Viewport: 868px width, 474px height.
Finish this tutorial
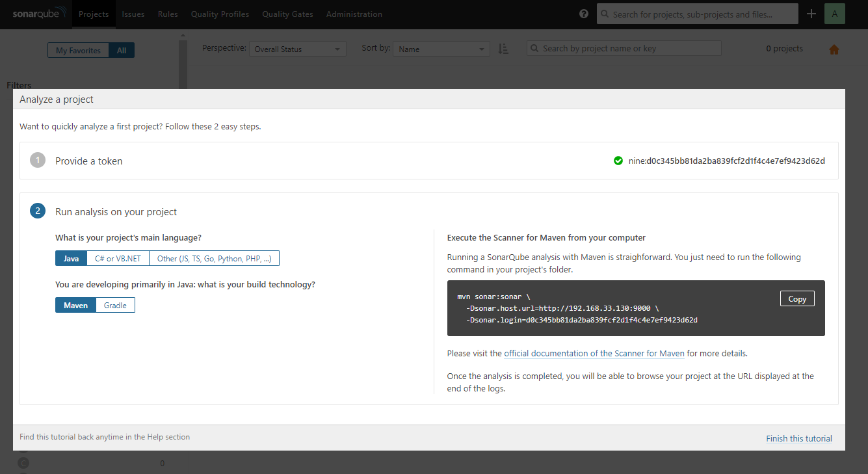(799, 438)
